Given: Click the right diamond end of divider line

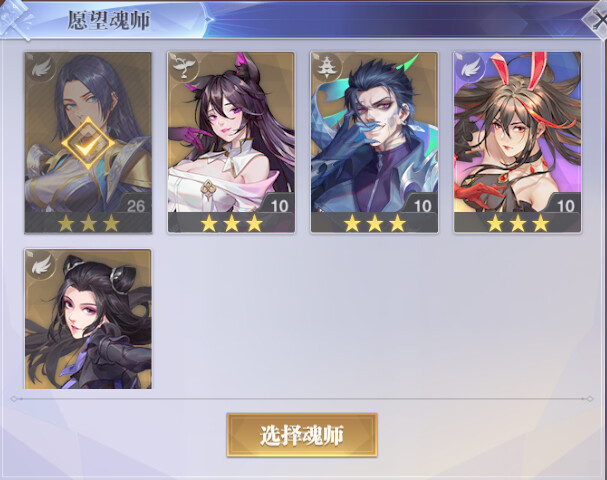Looking at the screenshot, I should [x=590, y=398].
